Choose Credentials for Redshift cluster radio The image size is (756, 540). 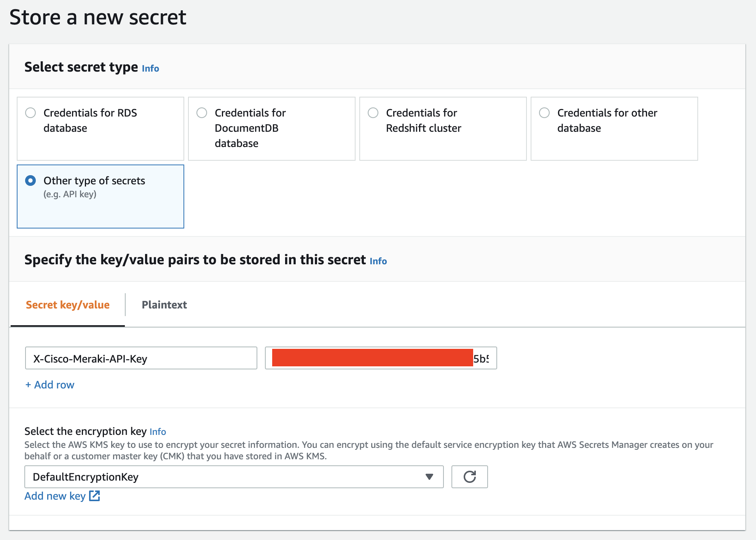click(373, 113)
